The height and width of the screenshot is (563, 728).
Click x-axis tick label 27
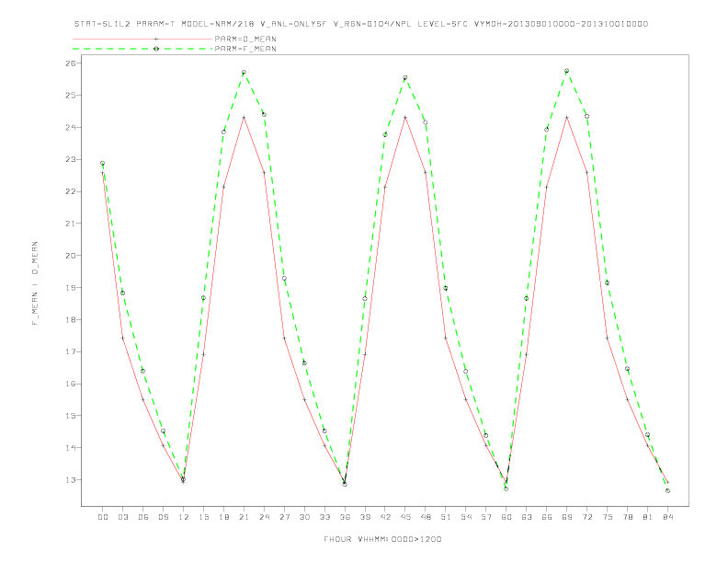pyautogui.click(x=284, y=517)
